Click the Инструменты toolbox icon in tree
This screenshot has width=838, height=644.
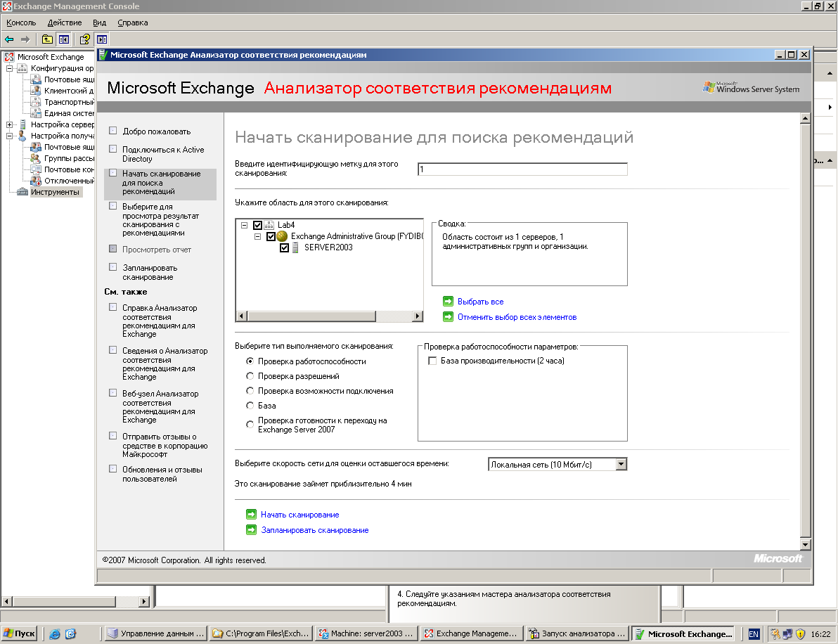click(x=22, y=192)
